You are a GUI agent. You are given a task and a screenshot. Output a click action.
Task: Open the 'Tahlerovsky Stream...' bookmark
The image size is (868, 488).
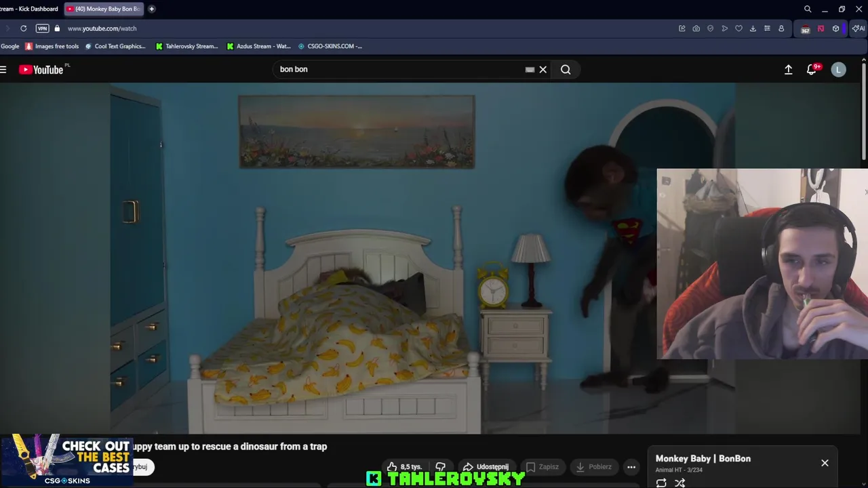[x=186, y=46]
